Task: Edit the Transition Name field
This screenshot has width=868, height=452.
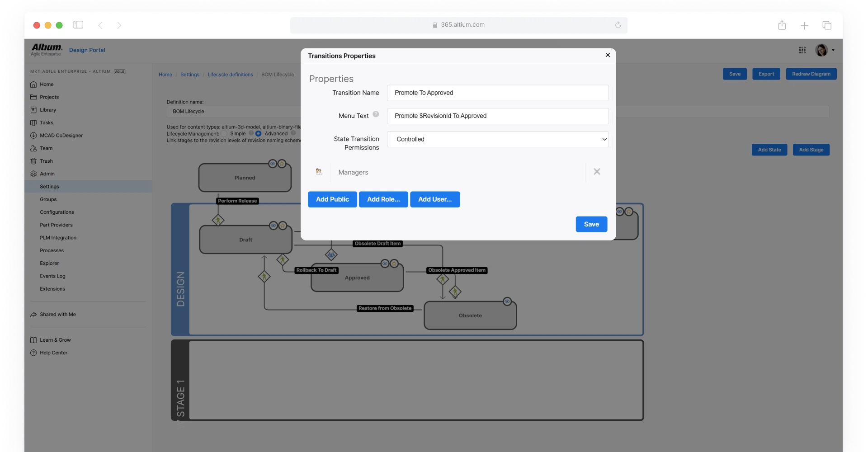Action: tap(498, 93)
